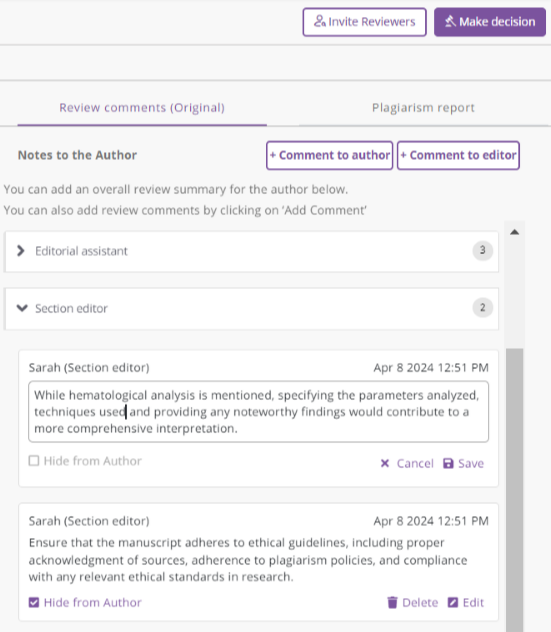Click the pencil Edit icon
This screenshot has width=551, height=632.
[x=453, y=603]
